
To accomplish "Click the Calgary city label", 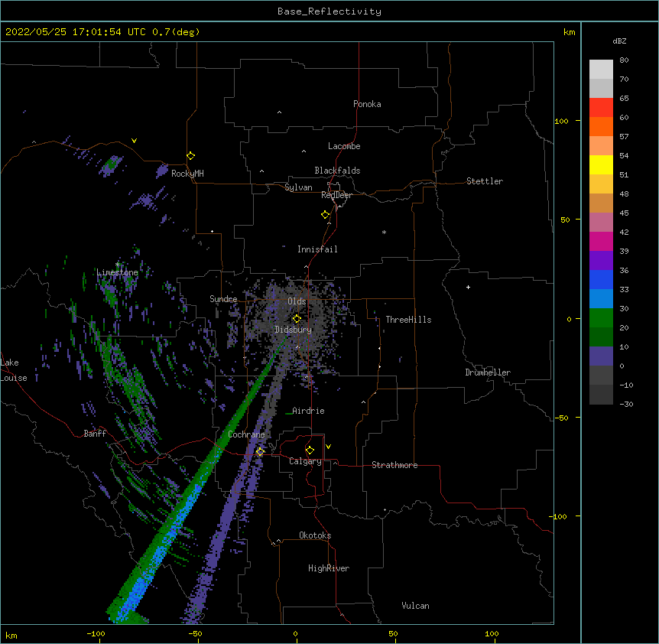I will click(x=305, y=461).
